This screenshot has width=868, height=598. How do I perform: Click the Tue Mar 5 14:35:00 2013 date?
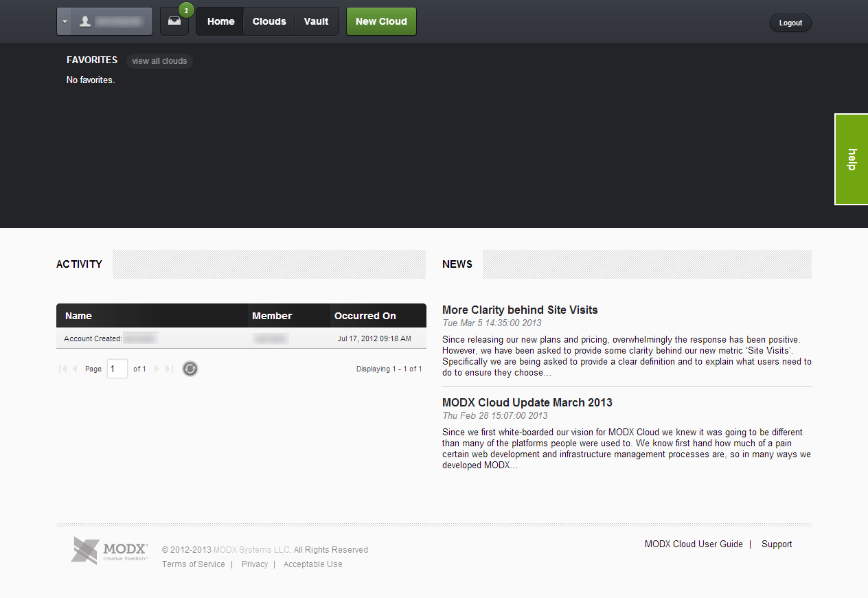coord(492,323)
